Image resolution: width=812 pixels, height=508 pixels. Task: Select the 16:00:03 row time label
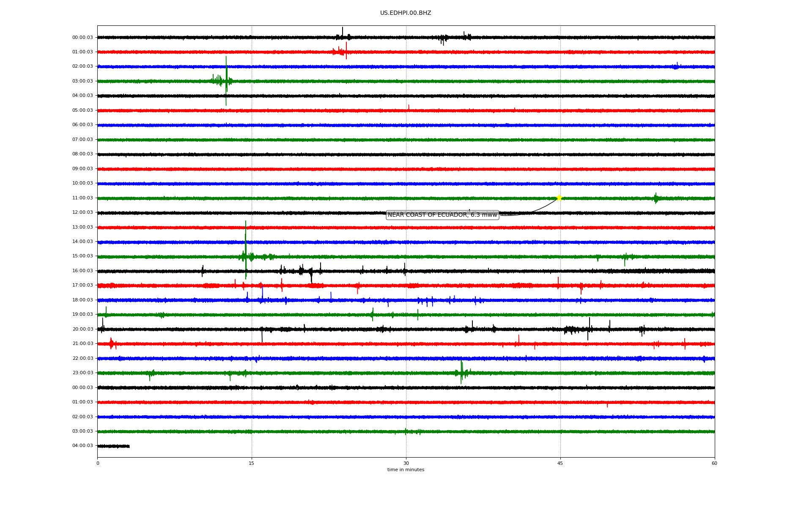click(82, 271)
